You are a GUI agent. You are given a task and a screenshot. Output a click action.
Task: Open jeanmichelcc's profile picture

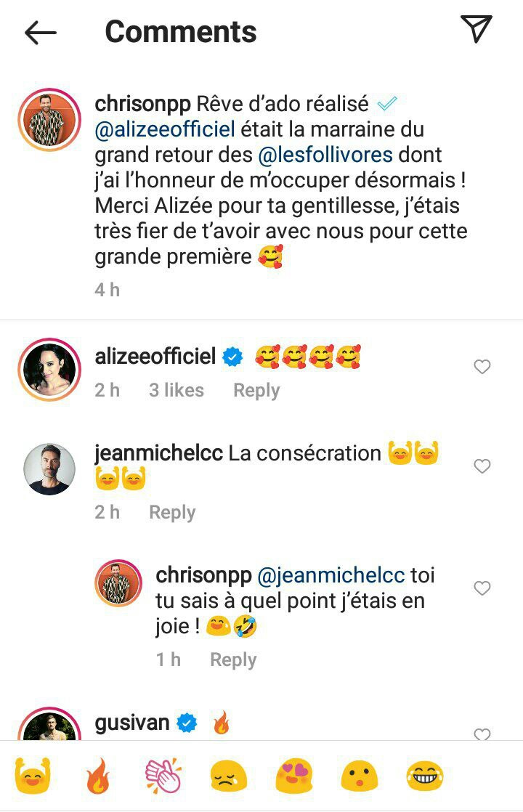[x=49, y=469]
